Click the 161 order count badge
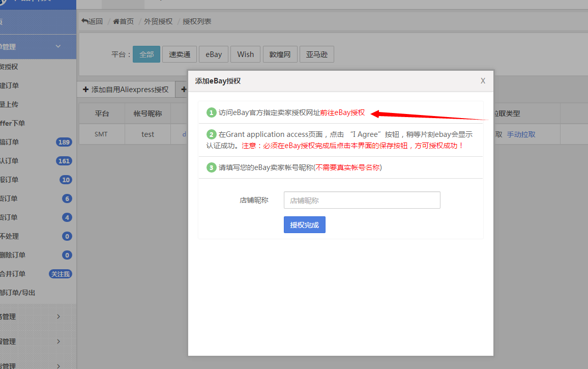This screenshot has width=588, height=369. pyautogui.click(x=64, y=161)
